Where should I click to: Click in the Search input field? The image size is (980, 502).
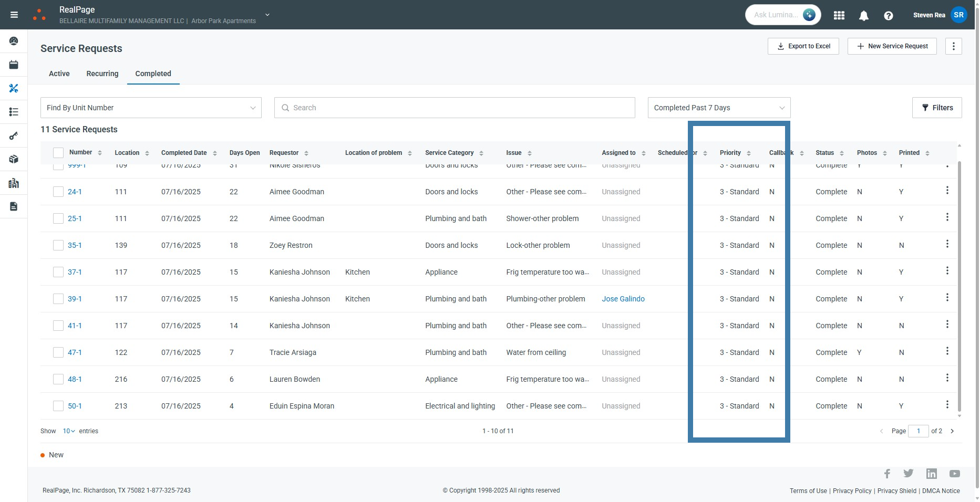click(x=455, y=108)
